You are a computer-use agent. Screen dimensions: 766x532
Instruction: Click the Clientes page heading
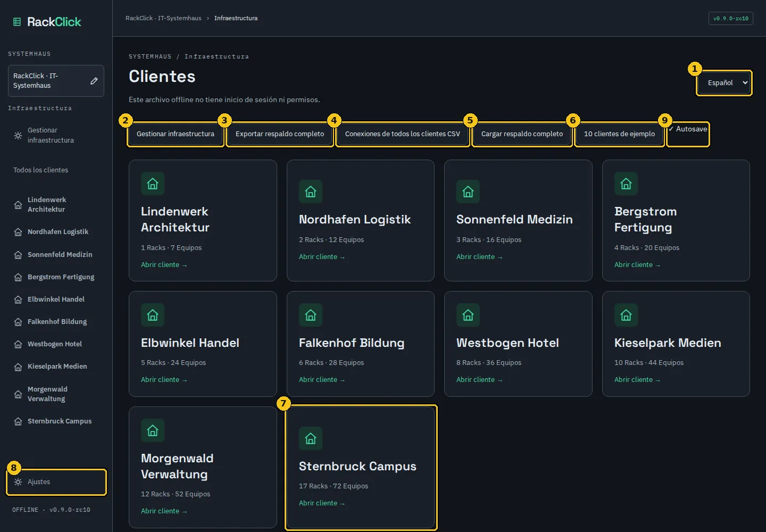pos(162,77)
